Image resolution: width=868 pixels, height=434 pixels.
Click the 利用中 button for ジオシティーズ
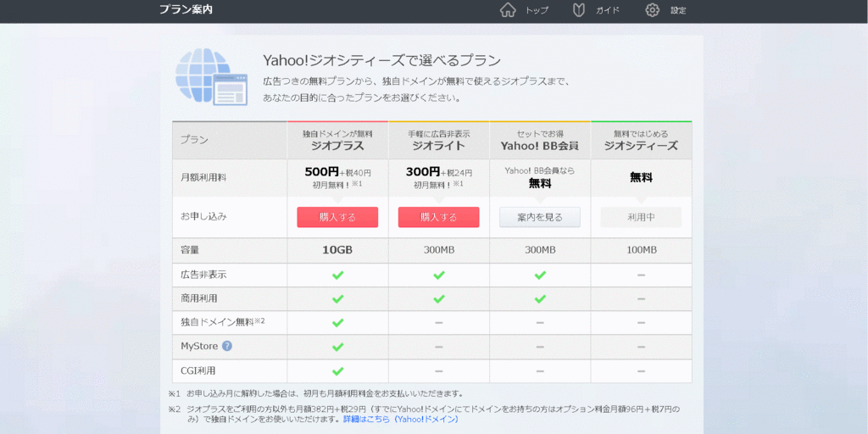tap(641, 217)
